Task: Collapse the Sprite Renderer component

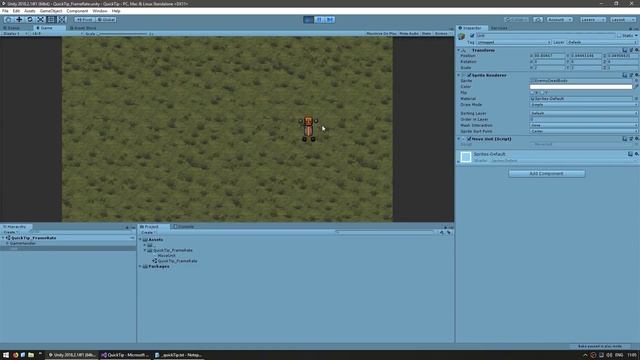Action: 458,76
